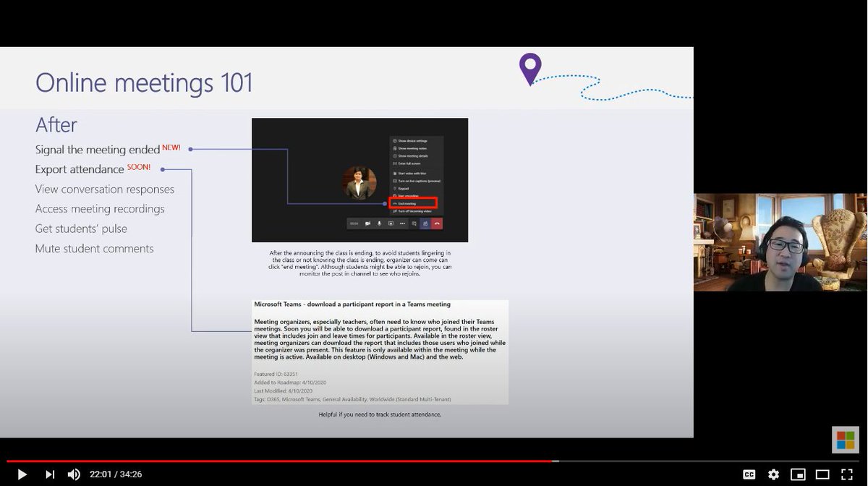Viewport: 868px width, 486px height.
Task: Click the participants icon in Teams toolbar
Action: click(x=425, y=223)
